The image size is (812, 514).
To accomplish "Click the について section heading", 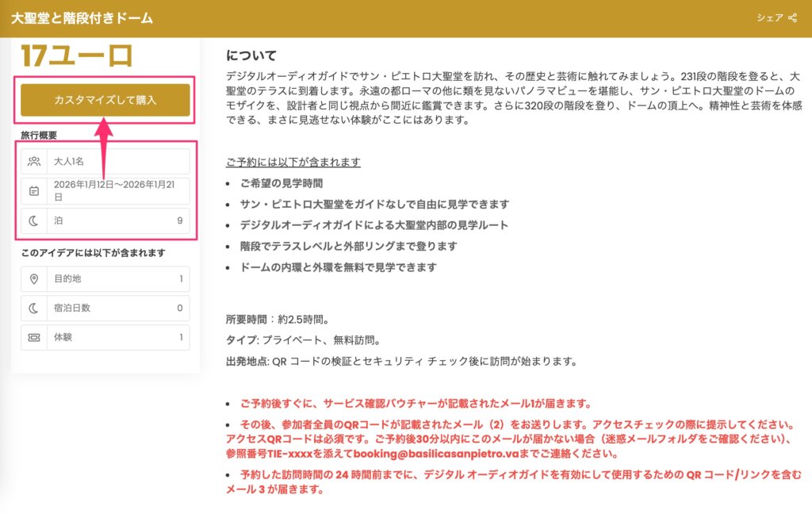I will [251, 56].
